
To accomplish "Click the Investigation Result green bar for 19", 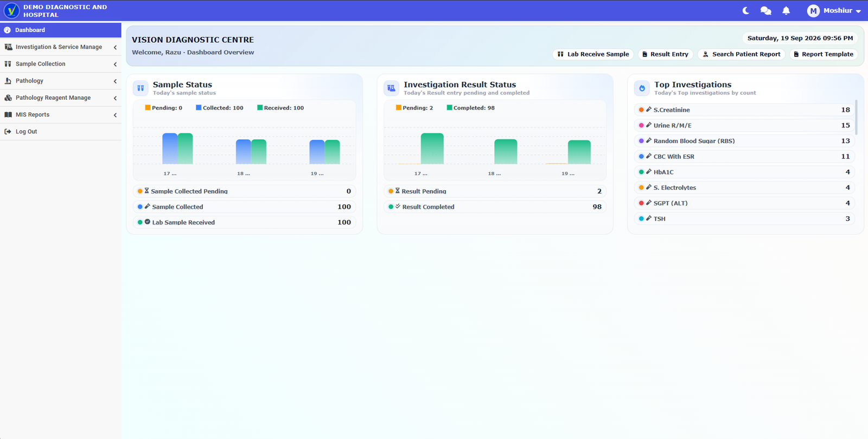I will tap(579, 152).
